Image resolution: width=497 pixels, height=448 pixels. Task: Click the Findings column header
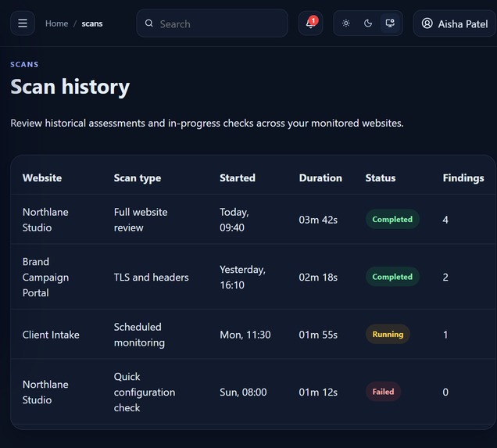pyautogui.click(x=463, y=177)
